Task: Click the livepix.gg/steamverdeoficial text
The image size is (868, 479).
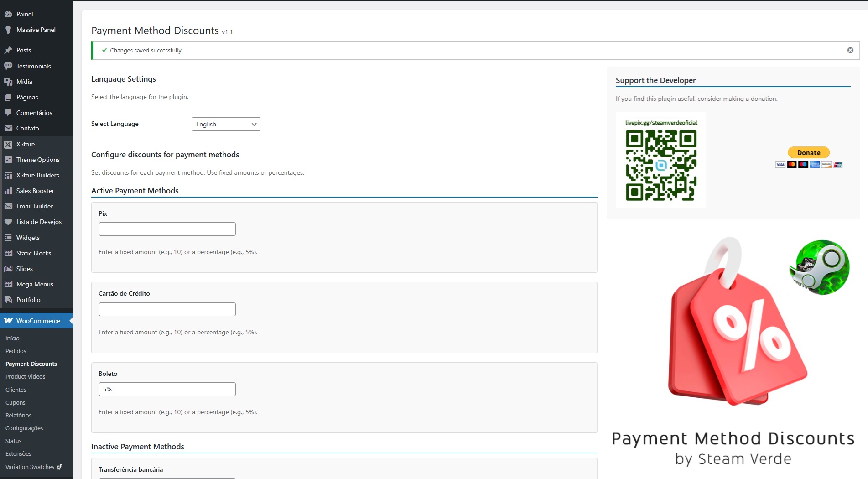Action: point(661,123)
